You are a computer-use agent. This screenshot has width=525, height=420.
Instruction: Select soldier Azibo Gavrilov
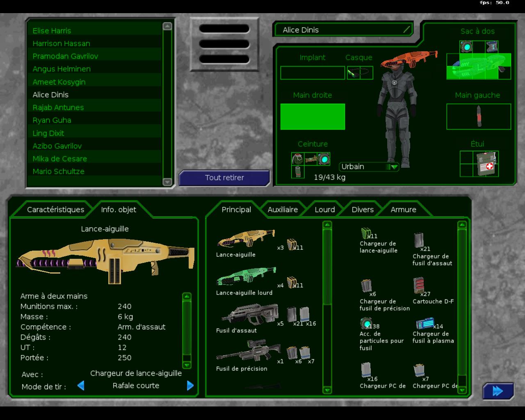click(x=95, y=146)
